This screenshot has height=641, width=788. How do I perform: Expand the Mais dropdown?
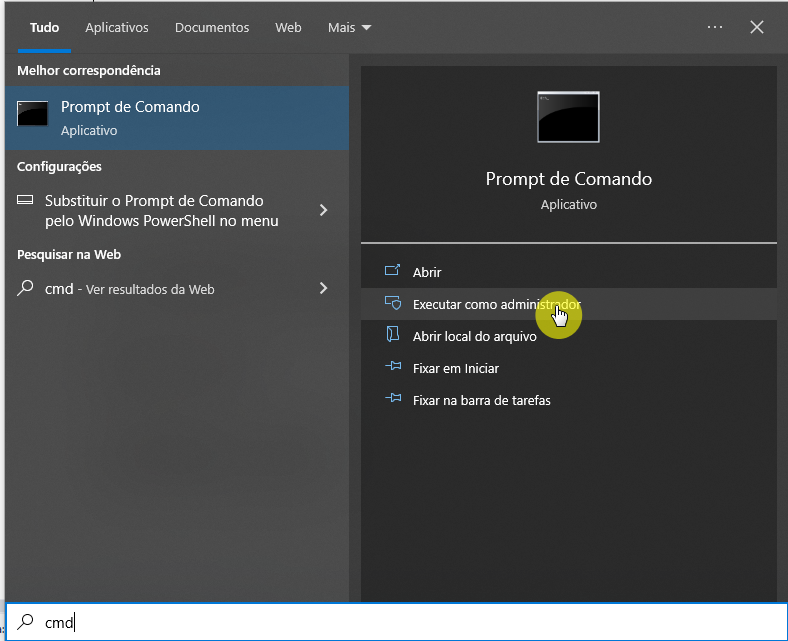pos(349,28)
